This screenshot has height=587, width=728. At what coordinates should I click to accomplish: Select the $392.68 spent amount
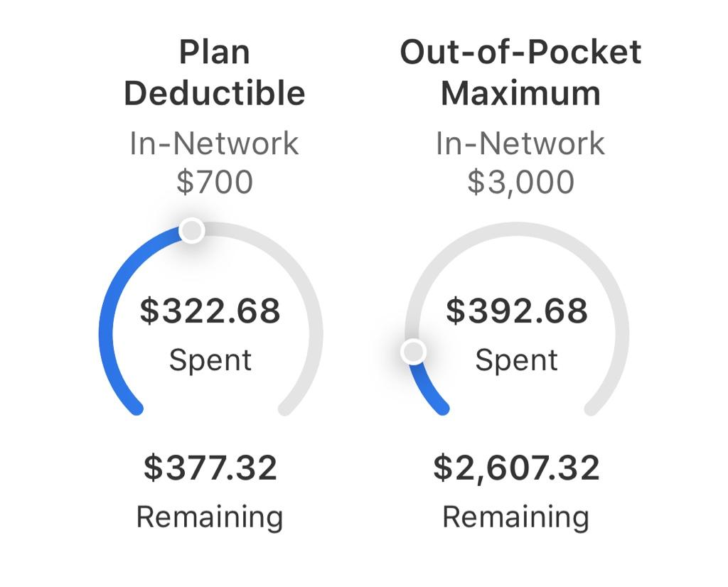(x=517, y=312)
